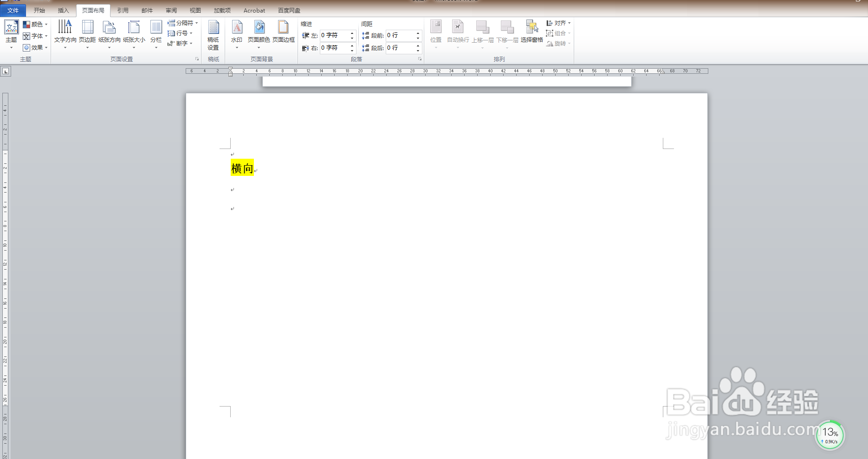This screenshot has height=459, width=868.
Task: Click the highlighted text 横向
Action: (242, 168)
